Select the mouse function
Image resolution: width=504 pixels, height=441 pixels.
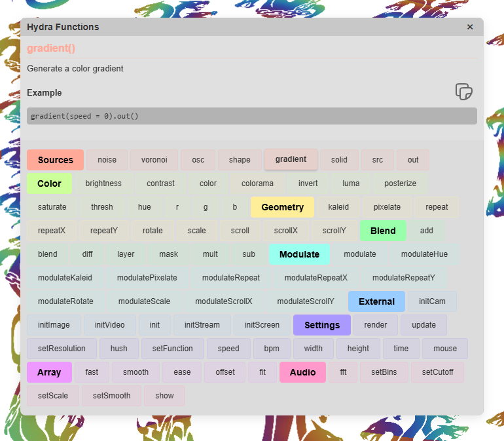click(445, 349)
